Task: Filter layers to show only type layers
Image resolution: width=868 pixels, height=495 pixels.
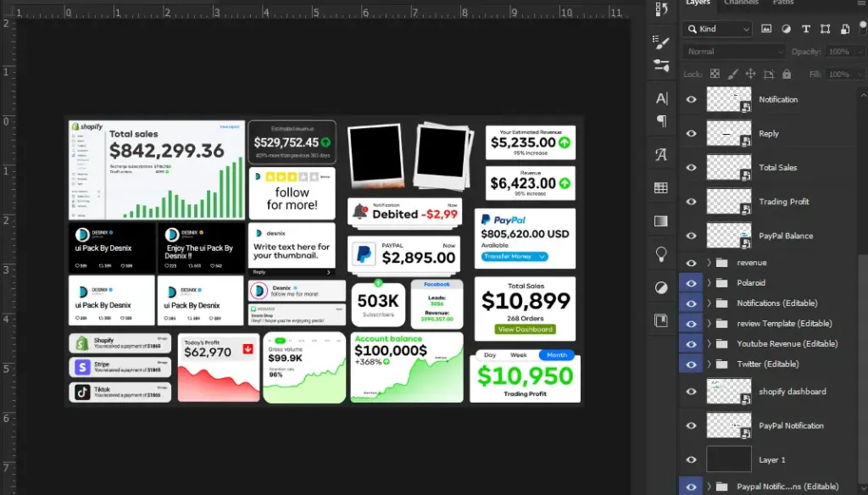Action: click(x=806, y=30)
